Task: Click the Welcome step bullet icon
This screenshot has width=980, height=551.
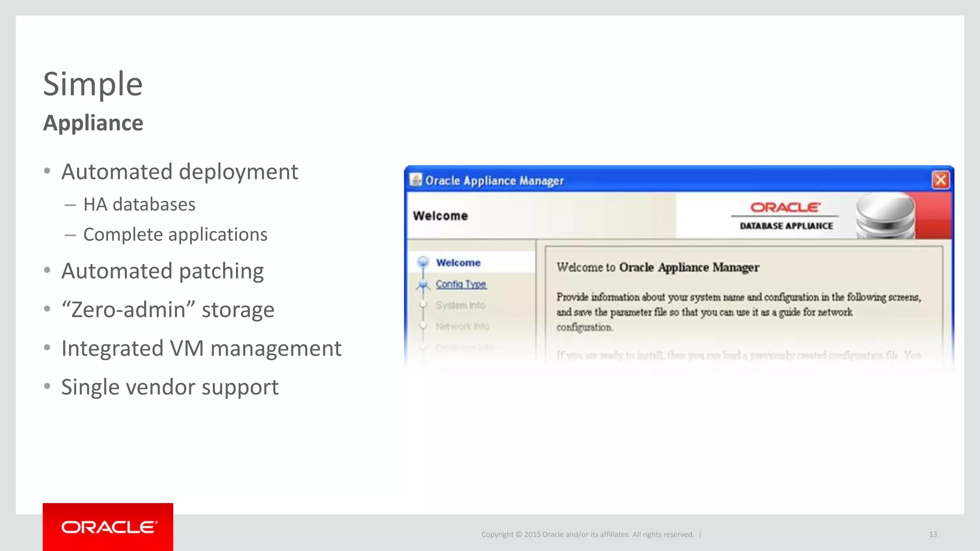Action: point(423,262)
